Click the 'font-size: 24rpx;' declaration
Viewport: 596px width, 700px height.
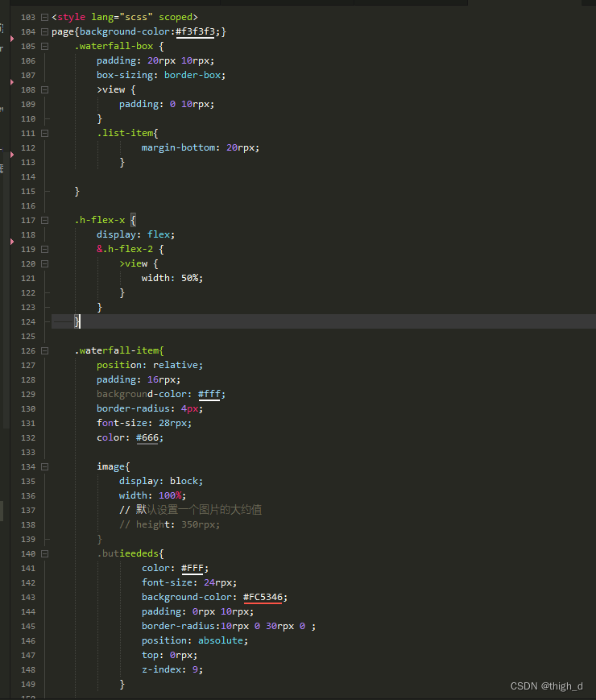tap(189, 582)
